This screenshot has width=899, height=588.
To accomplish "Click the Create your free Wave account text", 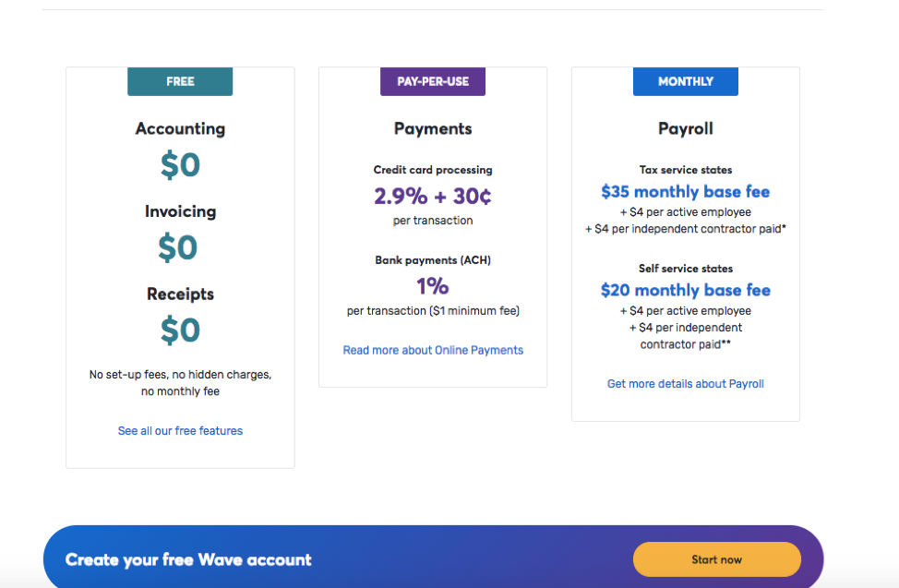I will click(188, 559).
